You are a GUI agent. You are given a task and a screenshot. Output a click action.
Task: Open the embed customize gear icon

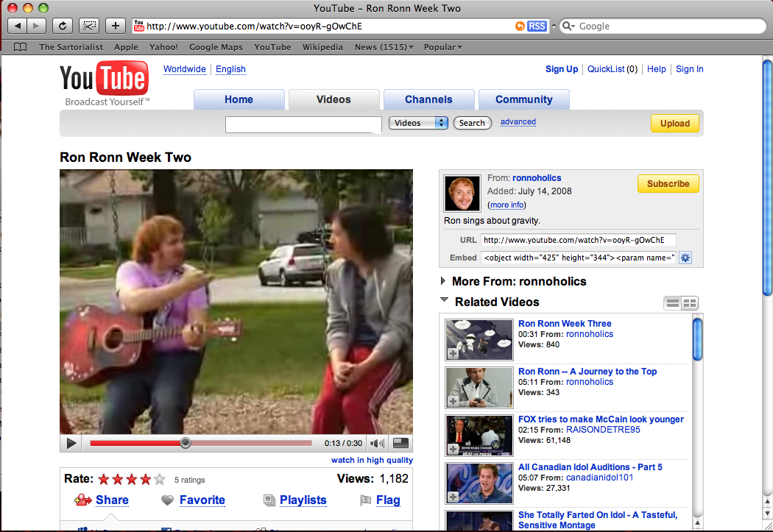pos(685,258)
